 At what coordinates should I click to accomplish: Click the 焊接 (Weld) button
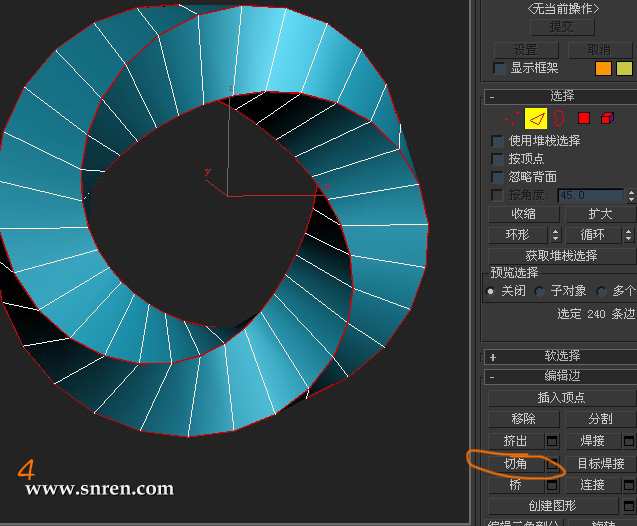pos(594,441)
